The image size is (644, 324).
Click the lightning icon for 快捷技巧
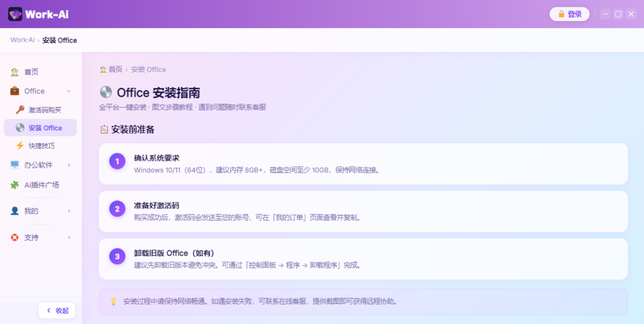point(20,146)
